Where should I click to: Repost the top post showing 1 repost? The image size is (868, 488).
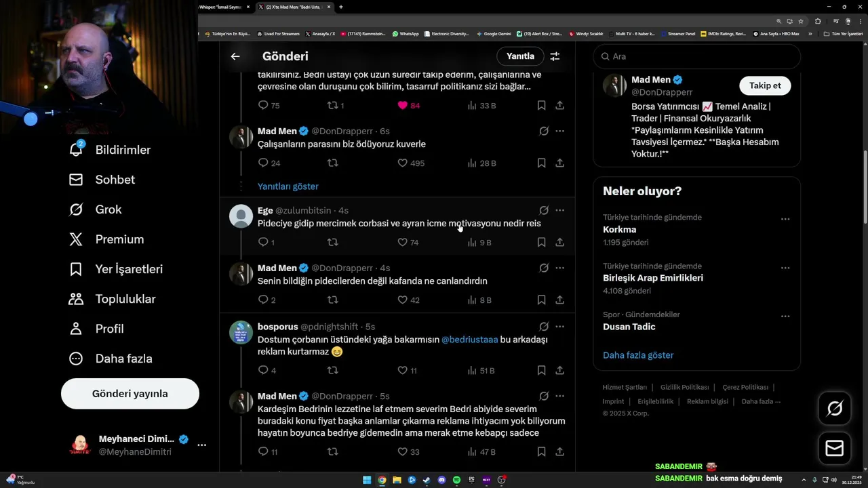336,106
